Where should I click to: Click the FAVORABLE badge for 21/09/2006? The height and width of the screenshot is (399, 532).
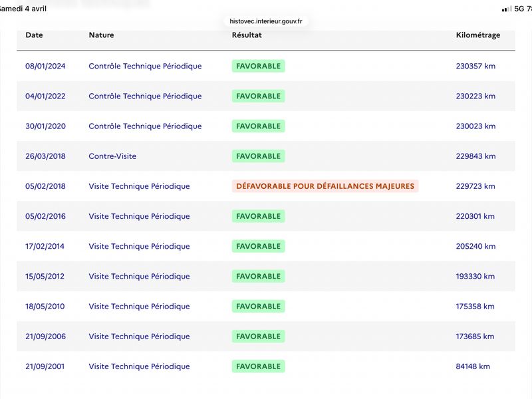pyautogui.click(x=258, y=336)
